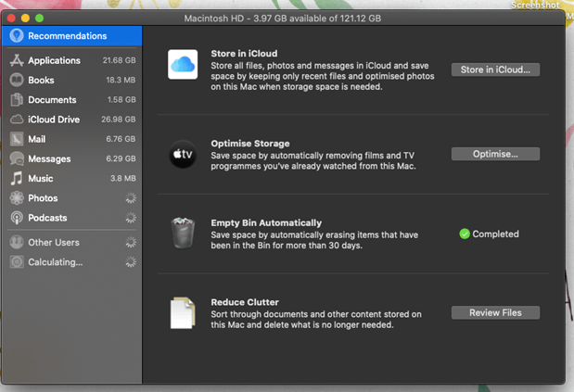Zoom window with the green button
Viewport: 574px width, 392px height.
pyautogui.click(x=39, y=18)
